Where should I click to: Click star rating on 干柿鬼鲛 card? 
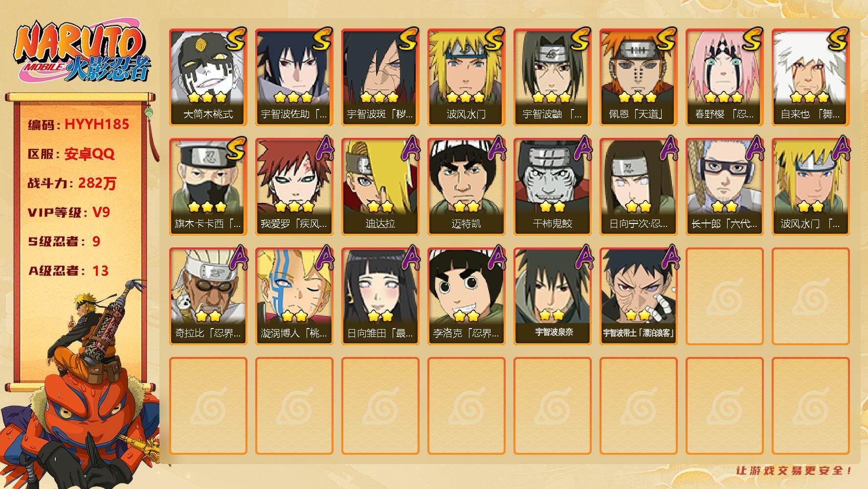552,207
